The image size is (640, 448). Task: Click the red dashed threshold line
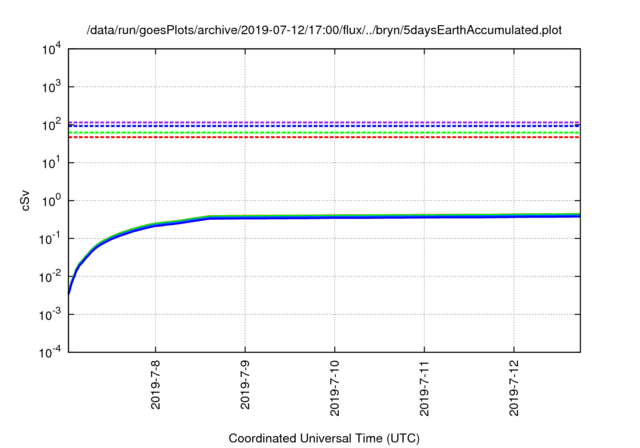click(324, 137)
